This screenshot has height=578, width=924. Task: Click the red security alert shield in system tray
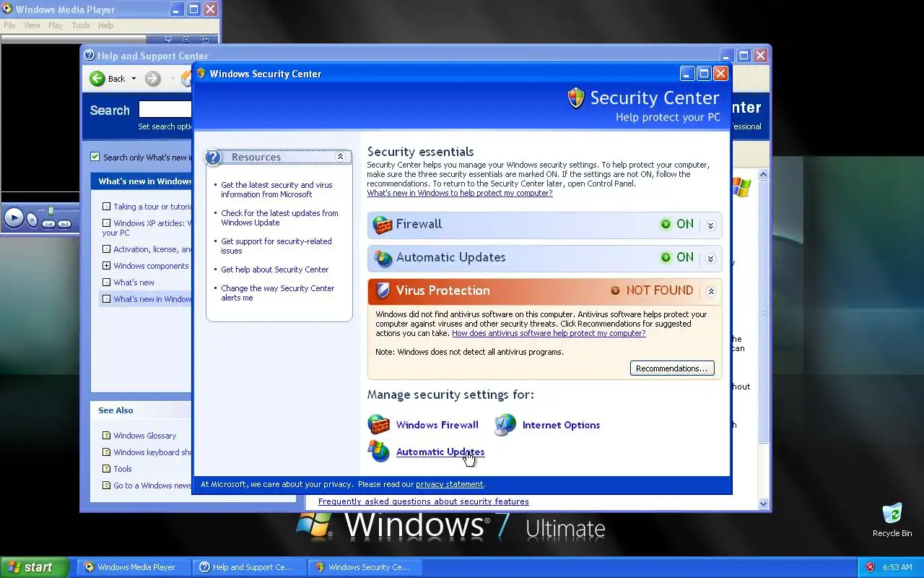871,567
